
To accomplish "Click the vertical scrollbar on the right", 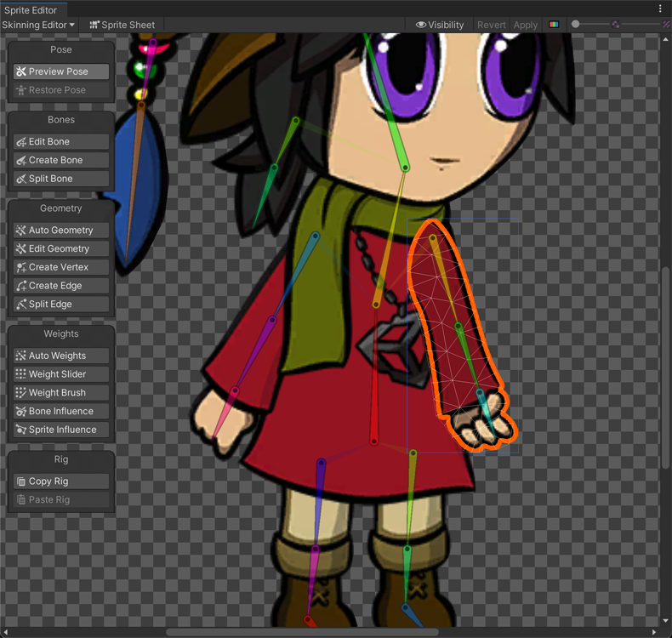I will click(x=666, y=366).
